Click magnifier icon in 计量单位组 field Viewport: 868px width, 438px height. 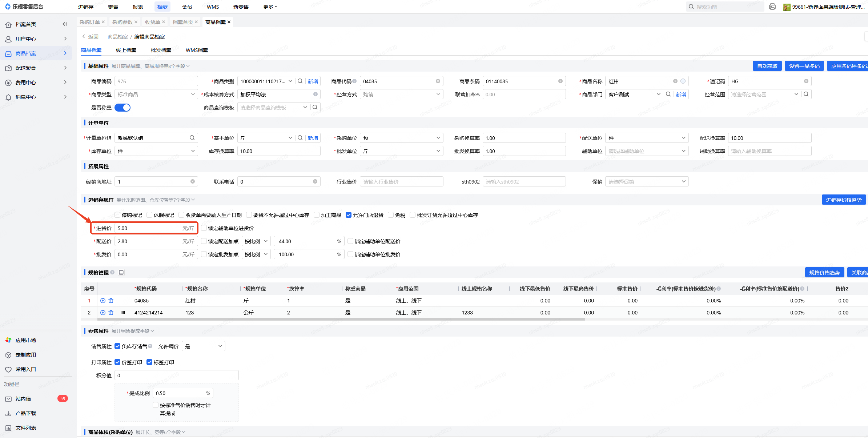point(192,138)
